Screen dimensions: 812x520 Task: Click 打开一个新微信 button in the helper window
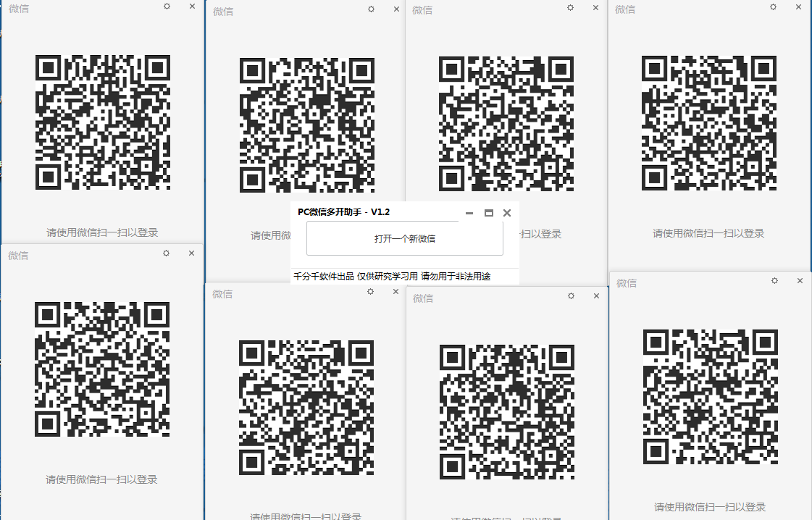click(x=404, y=238)
